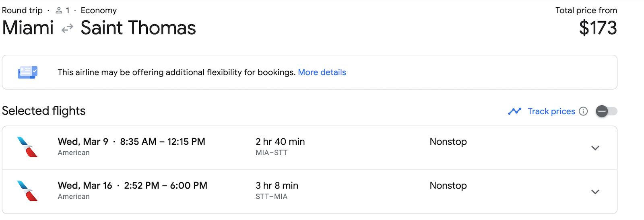Image resolution: width=644 pixels, height=220 pixels.
Task: Click the STT–MIA route label
Action: click(x=271, y=197)
